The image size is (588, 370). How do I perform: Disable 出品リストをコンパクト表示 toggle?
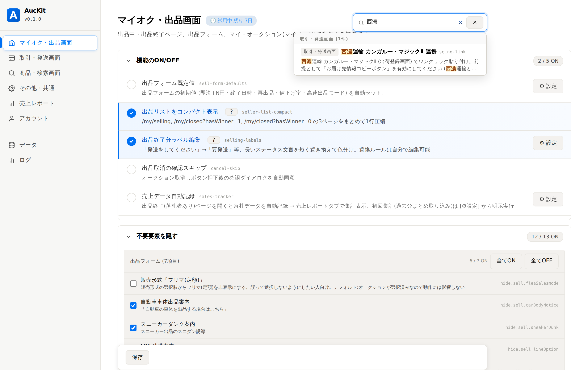point(131,113)
